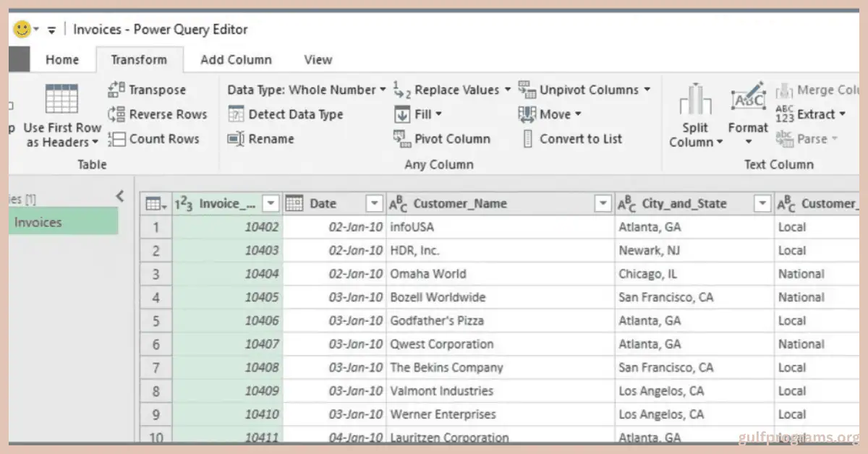Screen dimensions: 868x454
Task: Open the Customer_Name column filter dropdown
Action: pos(603,204)
